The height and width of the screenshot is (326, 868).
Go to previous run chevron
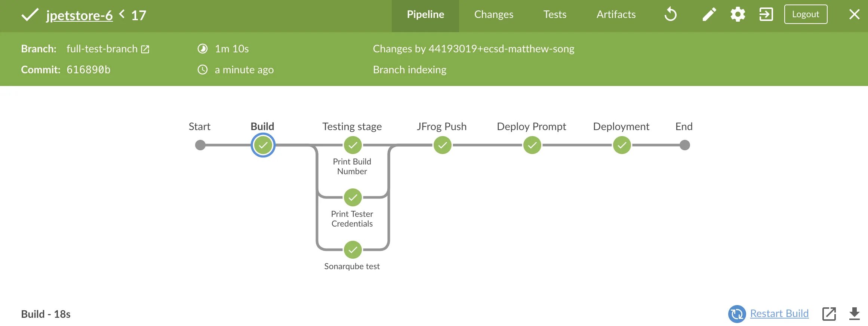pos(122,14)
